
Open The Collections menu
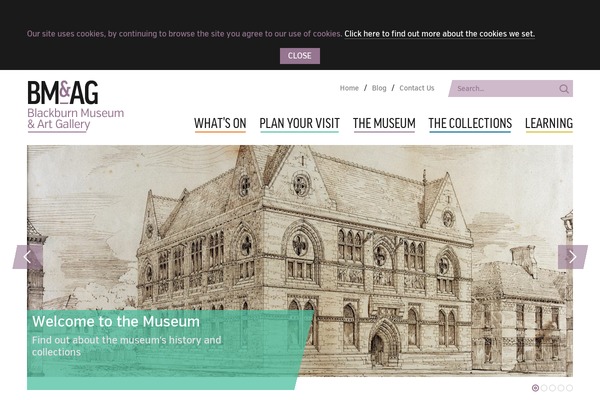click(470, 124)
